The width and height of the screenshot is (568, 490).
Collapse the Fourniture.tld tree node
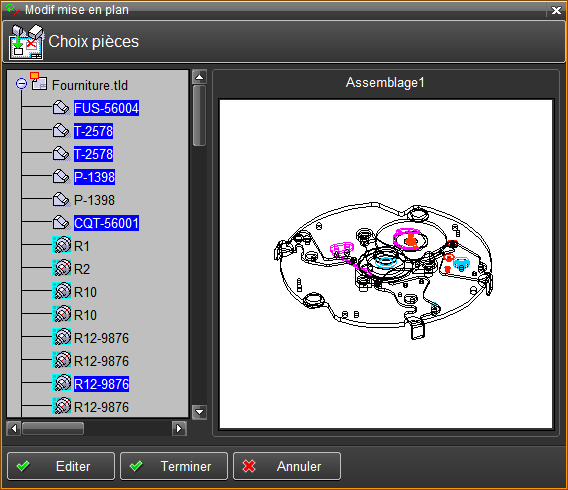[x=21, y=84]
